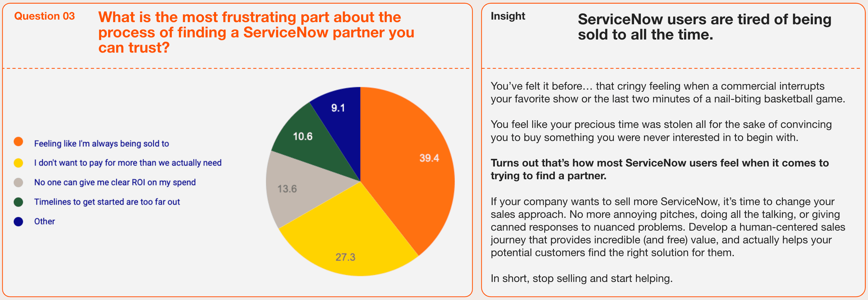Click the headline 'ServiceNow users are tired of being sold to'
This screenshot has height=300, width=868.
(704, 27)
